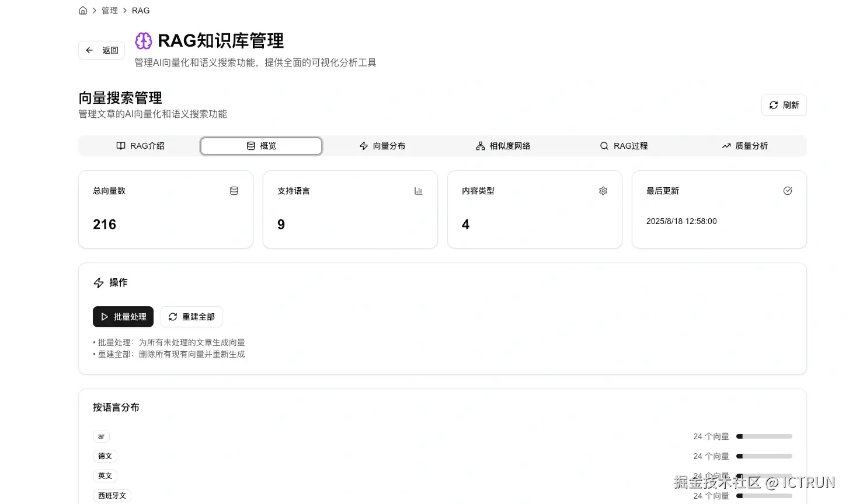849x504 pixels.
Task: Switch to the 相似度网络 tab
Action: (503, 146)
